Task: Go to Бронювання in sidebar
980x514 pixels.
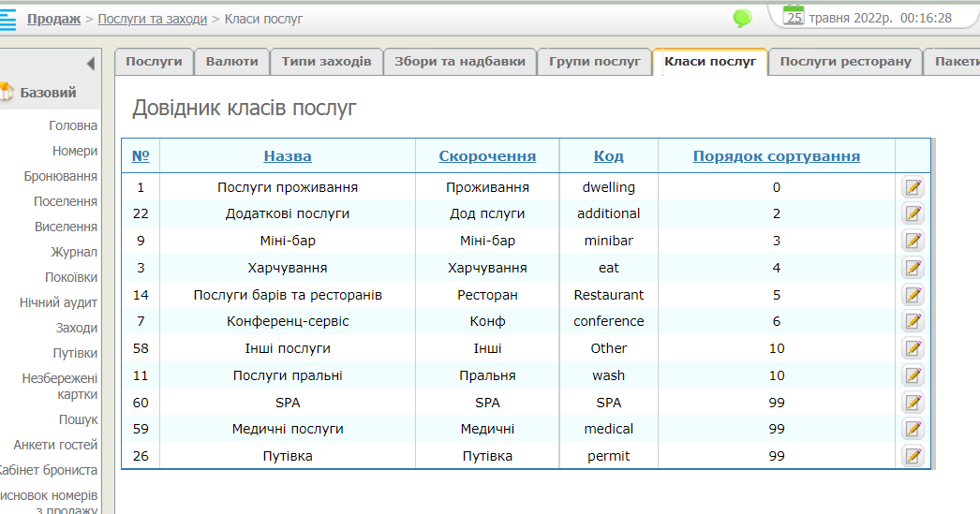Action: tap(61, 176)
